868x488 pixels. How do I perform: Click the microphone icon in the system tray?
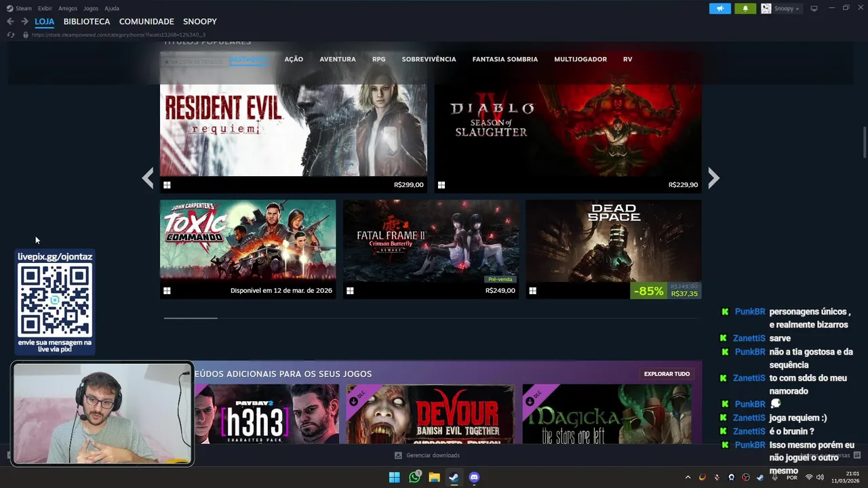point(774,477)
